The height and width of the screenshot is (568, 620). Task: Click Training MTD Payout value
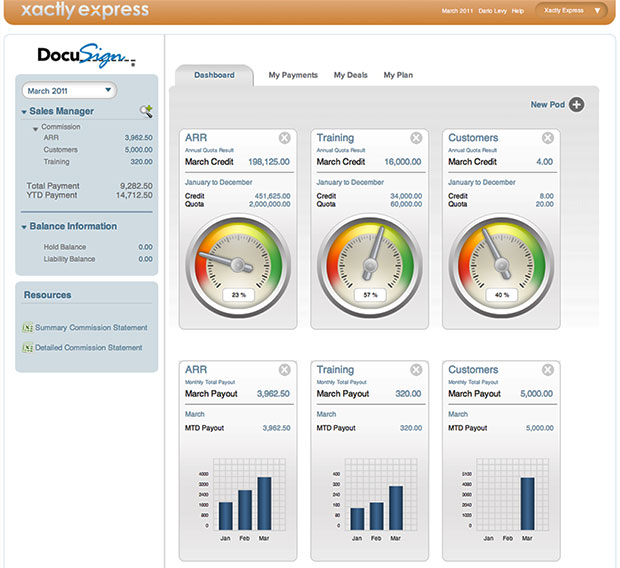pyautogui.click(x=411, y=428)
